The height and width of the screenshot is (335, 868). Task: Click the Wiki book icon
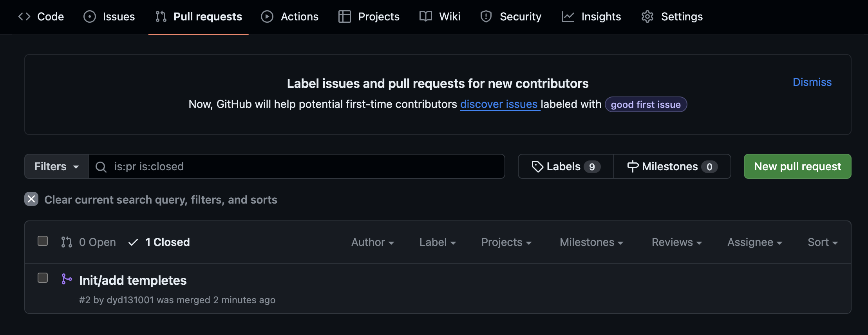coord(426,16)
